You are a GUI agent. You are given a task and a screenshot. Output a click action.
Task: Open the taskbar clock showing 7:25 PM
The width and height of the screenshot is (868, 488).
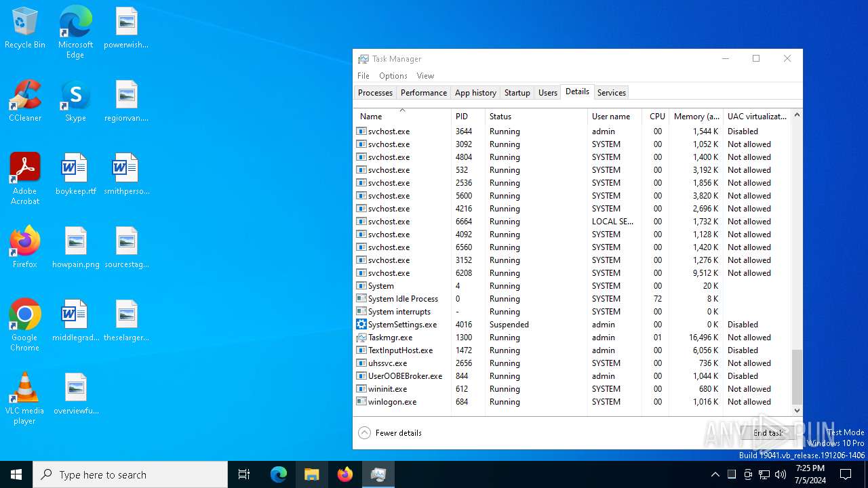click(x=810, y=474)
